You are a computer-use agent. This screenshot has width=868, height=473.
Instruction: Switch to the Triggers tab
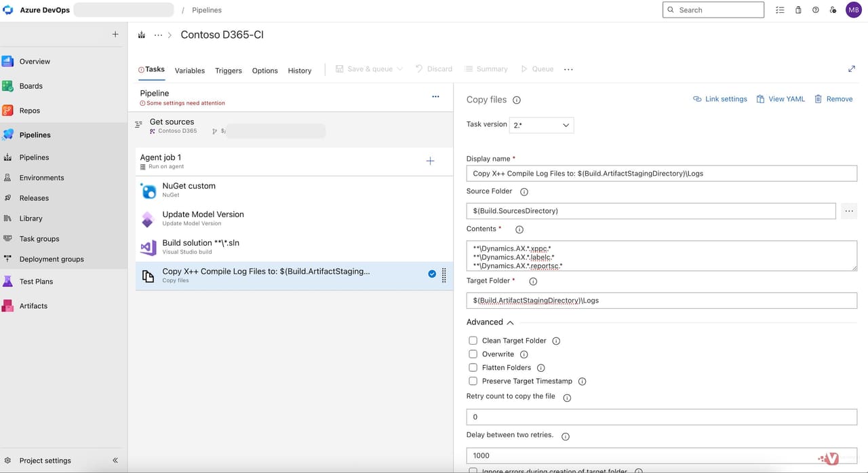[x=229, y=71]
